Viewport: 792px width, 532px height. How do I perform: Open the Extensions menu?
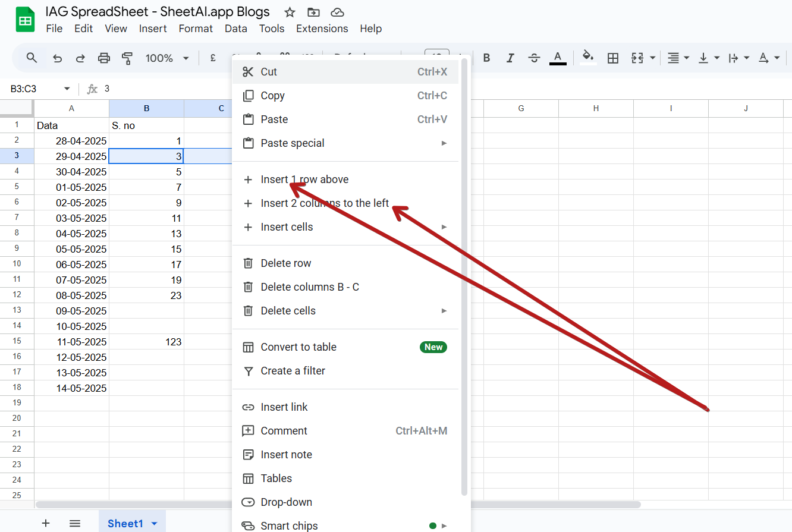coord(322,29)
